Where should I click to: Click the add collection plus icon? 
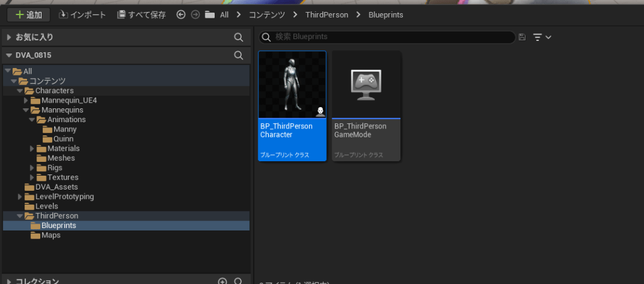click(x=222, y=281)
